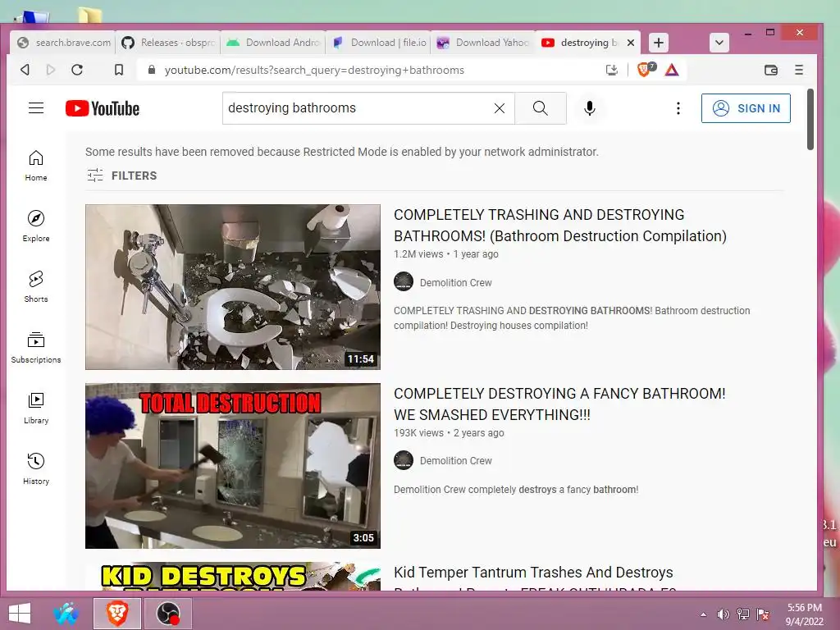Open the FILTERS panel
Screen dimensions: 840x630
coord(122,176)
